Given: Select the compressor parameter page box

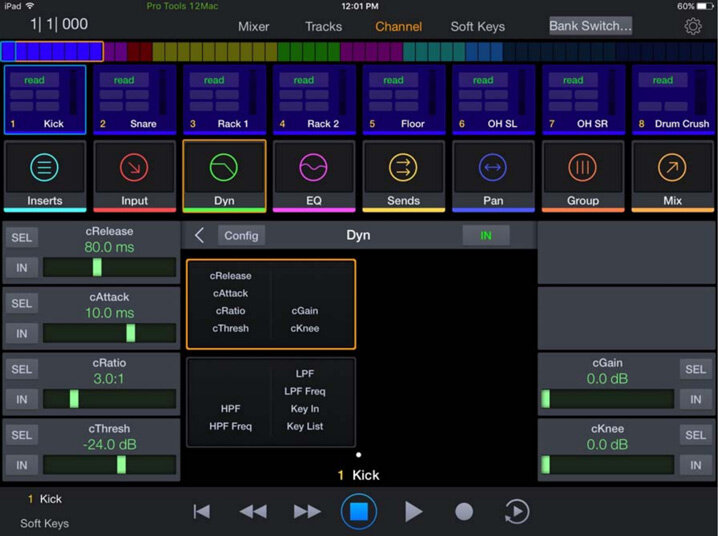Looking at the screenshot, I should click(x=271, y=304).
